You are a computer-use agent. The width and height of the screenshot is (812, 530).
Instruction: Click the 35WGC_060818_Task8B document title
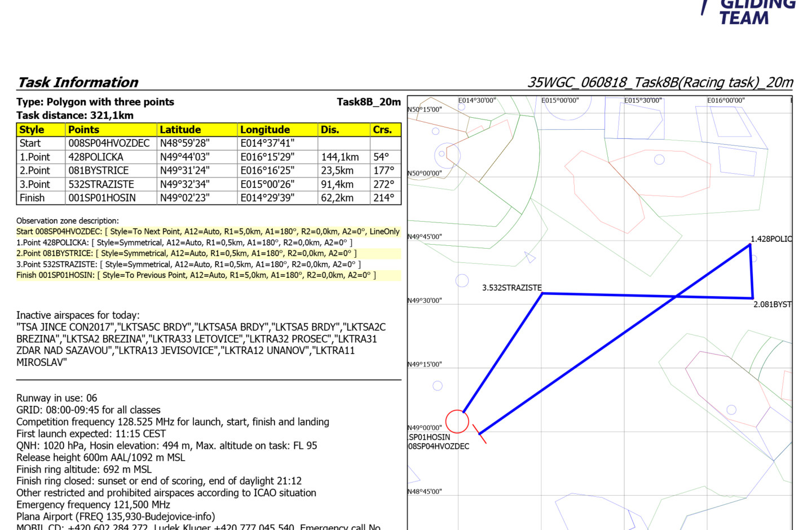pos(660,82)
